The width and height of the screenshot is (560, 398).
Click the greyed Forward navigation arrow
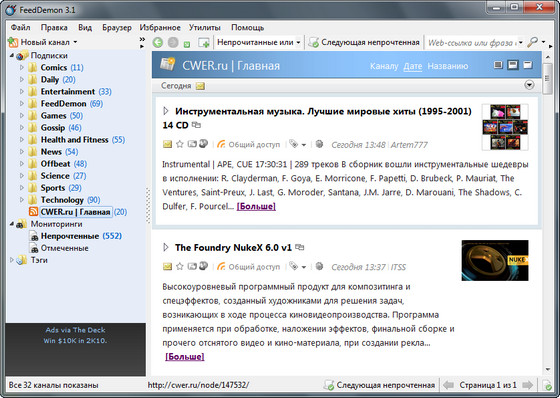tap(173, 43)
